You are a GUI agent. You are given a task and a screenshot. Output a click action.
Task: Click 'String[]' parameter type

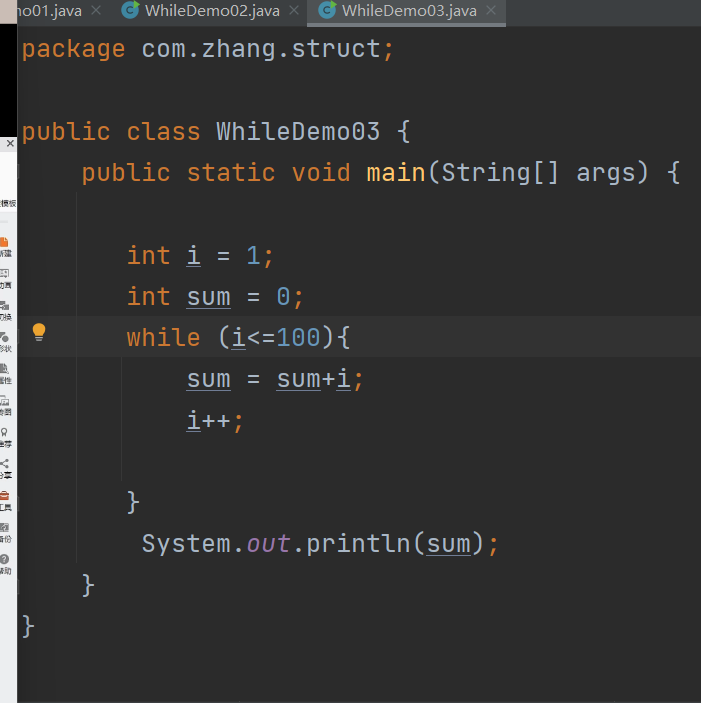point(500,172)
